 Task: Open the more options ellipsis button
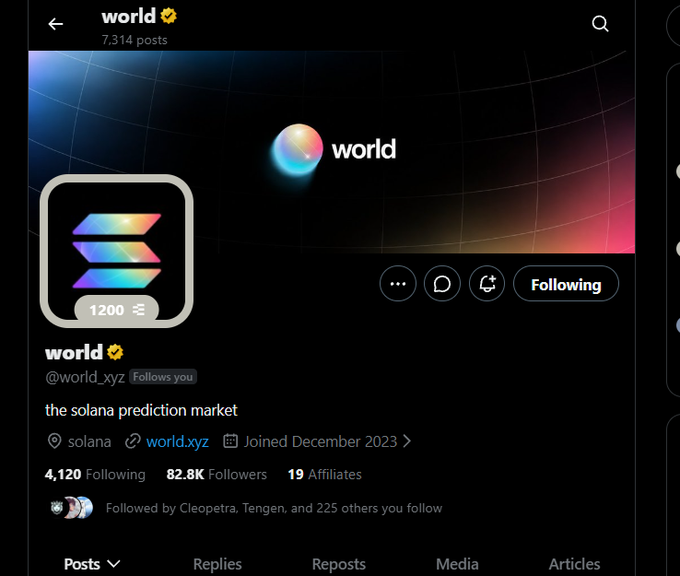click(x=398, y=284)
